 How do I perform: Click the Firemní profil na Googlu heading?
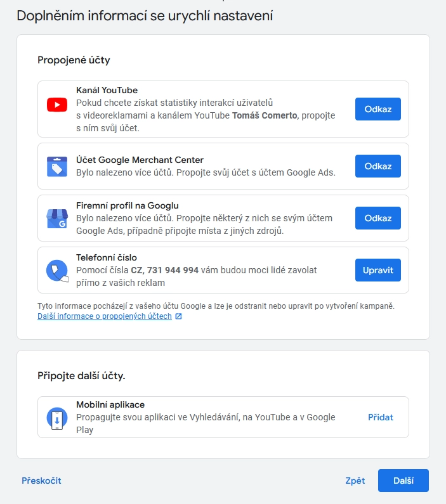pos(128,205)
